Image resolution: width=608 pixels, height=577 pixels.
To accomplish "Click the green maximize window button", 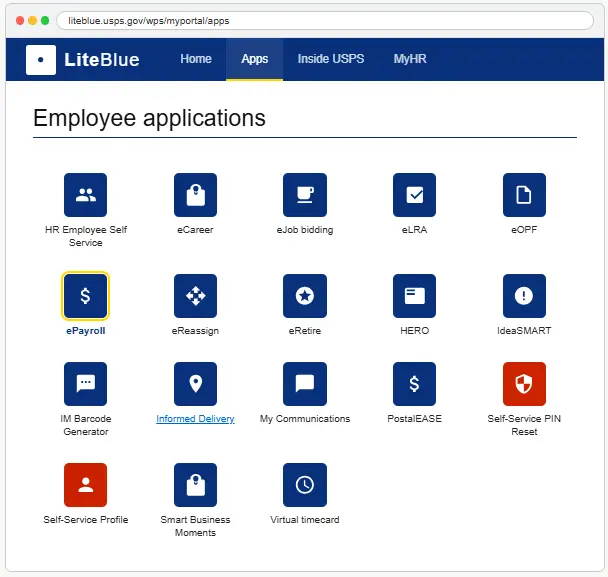I will pyautogui.click(x=45, y=21).
